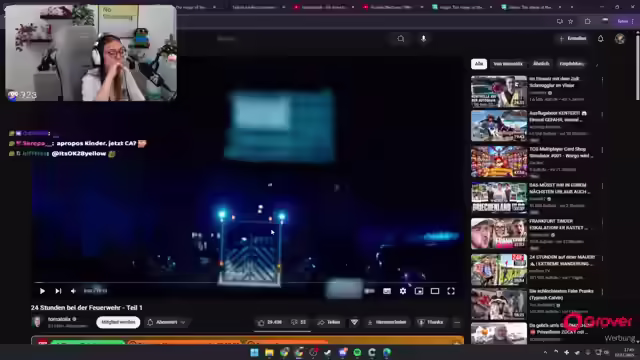Open the Griechenland recommended video thumbnail
This screenshot has width=640, height=360.
(x=499, y=198)
